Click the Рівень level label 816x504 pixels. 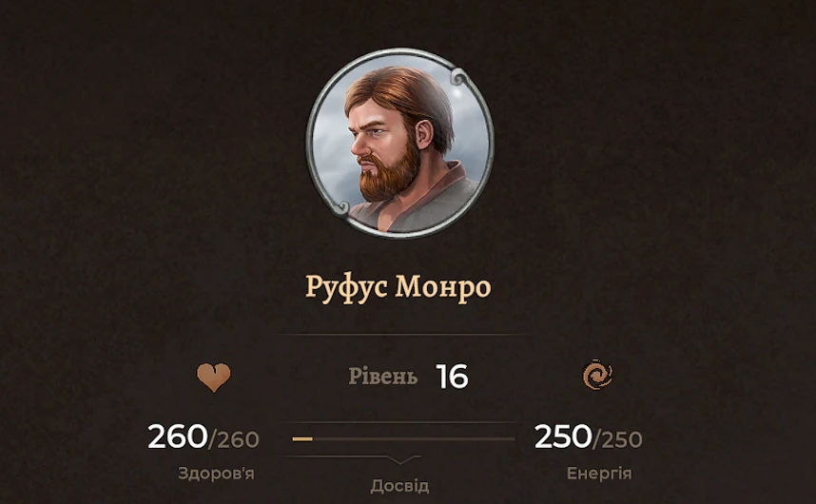tap(383, 377)
